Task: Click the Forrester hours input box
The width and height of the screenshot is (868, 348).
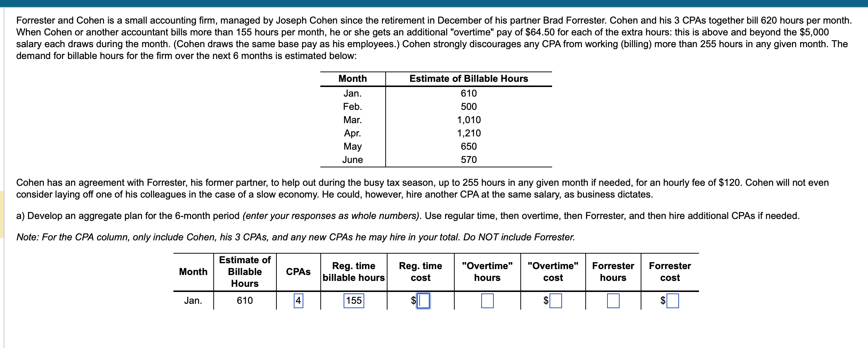Action: pyautogui.click(x=613, y=301)
